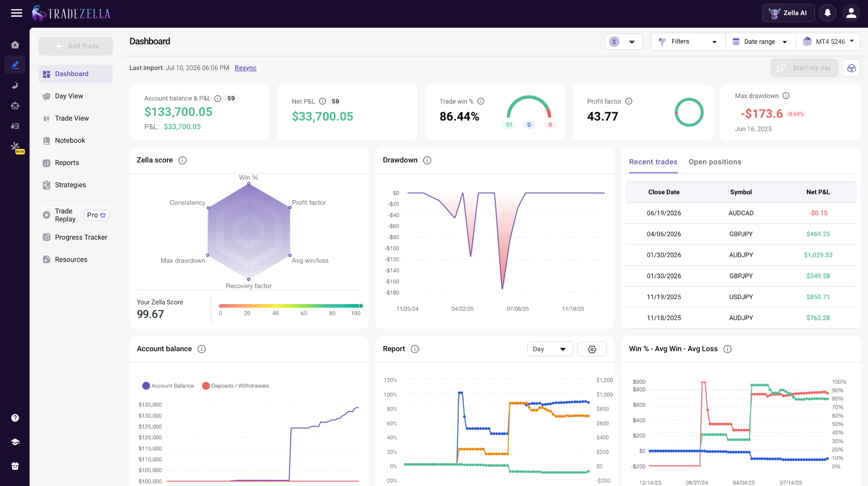Open Zella AI assistant
868x486 pixels.
[788, 13]
